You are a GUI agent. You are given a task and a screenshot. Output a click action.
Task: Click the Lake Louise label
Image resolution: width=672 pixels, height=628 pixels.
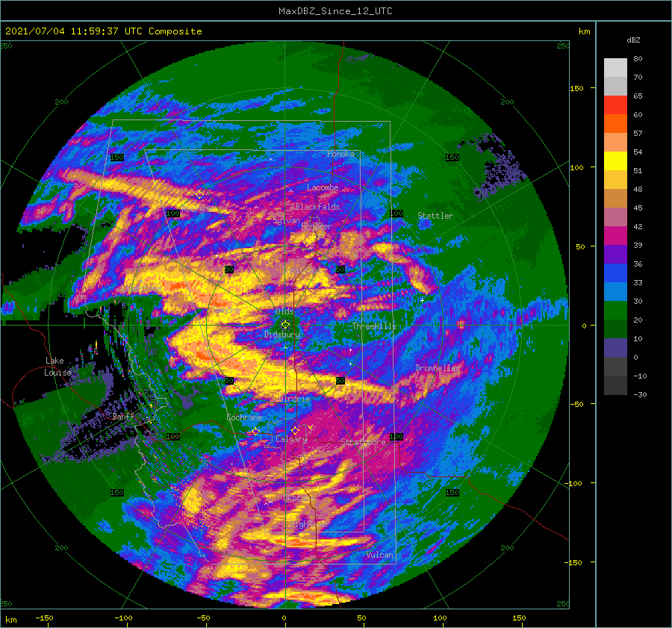click(x=57, y=367)
